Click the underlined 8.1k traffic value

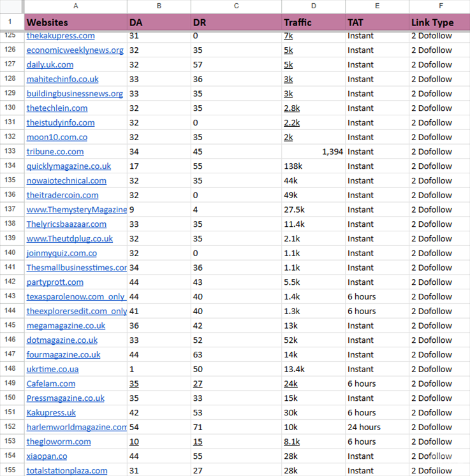tap(291, 442)
